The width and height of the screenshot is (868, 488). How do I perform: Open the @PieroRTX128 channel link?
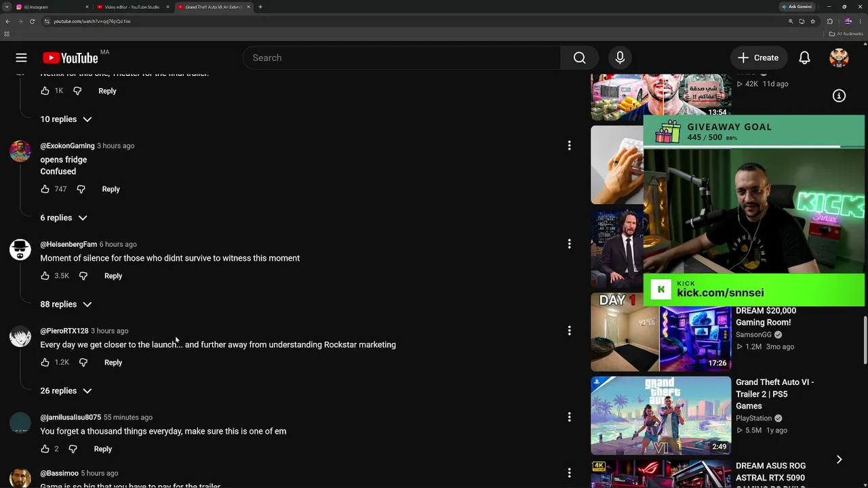64,331
